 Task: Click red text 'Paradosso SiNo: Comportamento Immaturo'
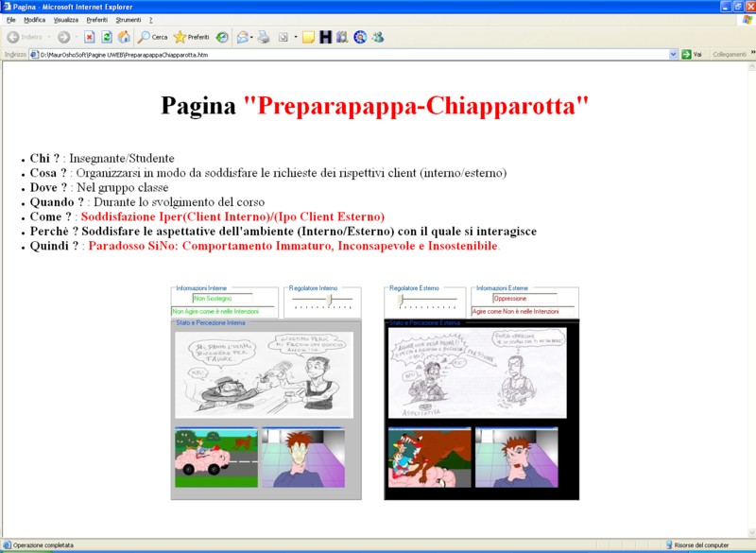(x=211, y=246)
